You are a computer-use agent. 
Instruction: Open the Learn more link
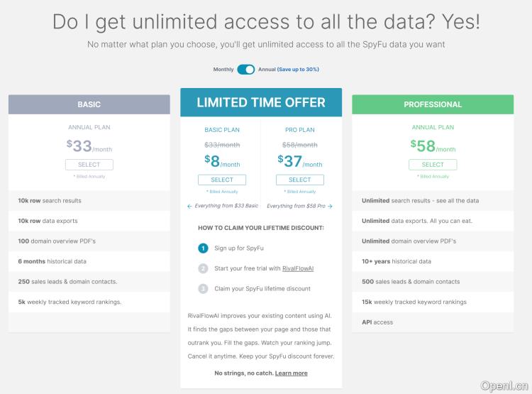[292, 373]
